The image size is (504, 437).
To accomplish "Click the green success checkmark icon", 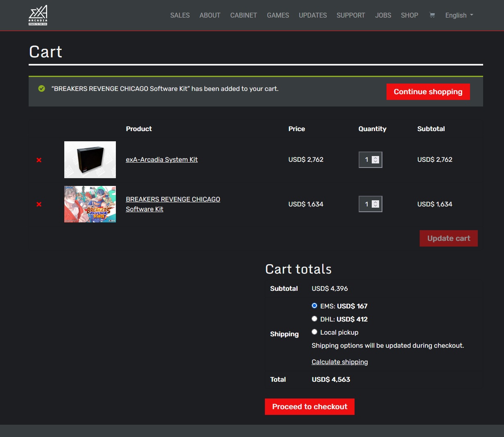I will pos(41,88).
